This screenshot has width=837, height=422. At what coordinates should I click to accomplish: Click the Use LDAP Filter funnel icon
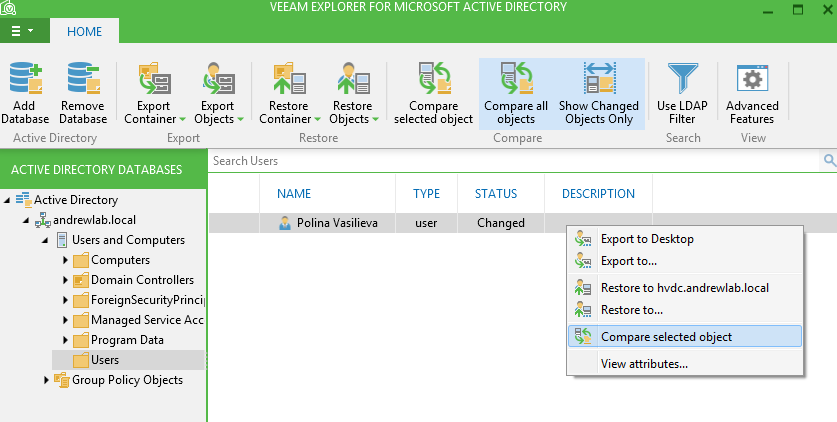[x=682, y=78]
